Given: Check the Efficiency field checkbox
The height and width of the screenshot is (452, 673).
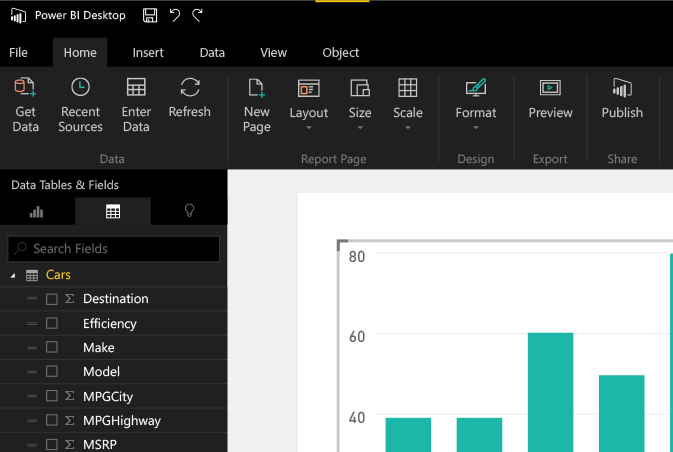Looking at the screenshot, I should [52, 323].
